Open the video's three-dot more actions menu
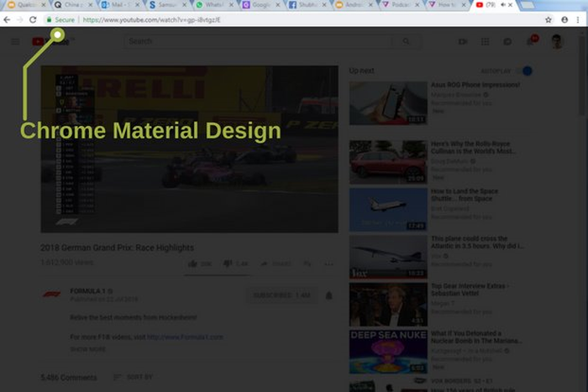This screenshot has width=588, height=392. [x=328, y=264]
